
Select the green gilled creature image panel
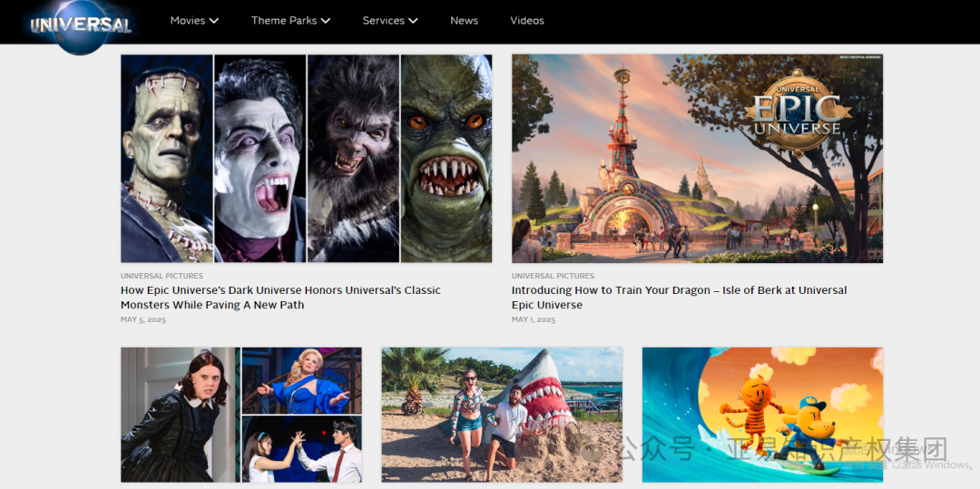(x=446, y=159)
